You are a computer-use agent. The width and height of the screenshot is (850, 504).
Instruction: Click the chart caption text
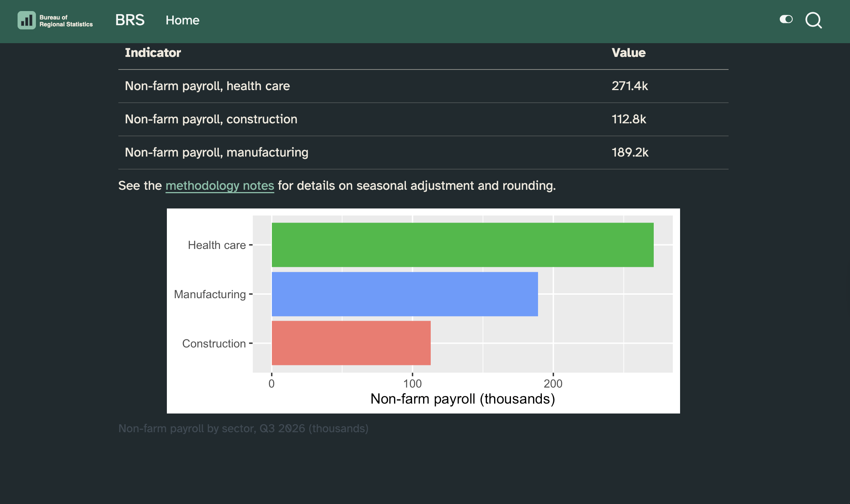click(x=243, y=428)
